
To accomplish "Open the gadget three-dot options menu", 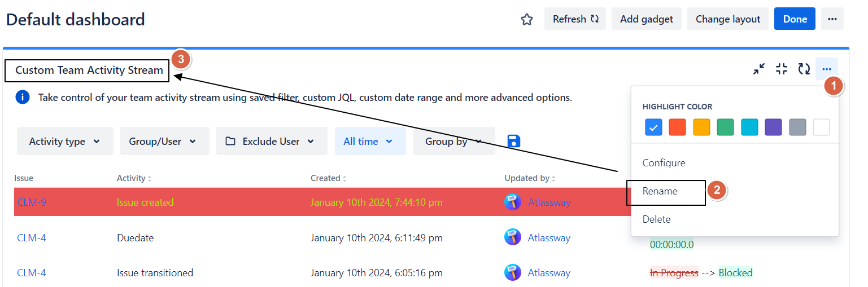I will tap(826, 69).
